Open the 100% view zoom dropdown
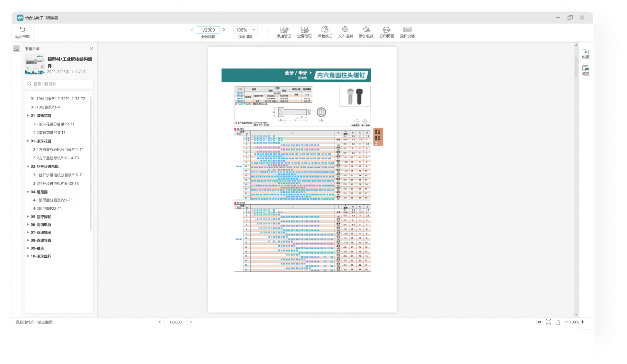Screen dimensions: 627x364 245,30
